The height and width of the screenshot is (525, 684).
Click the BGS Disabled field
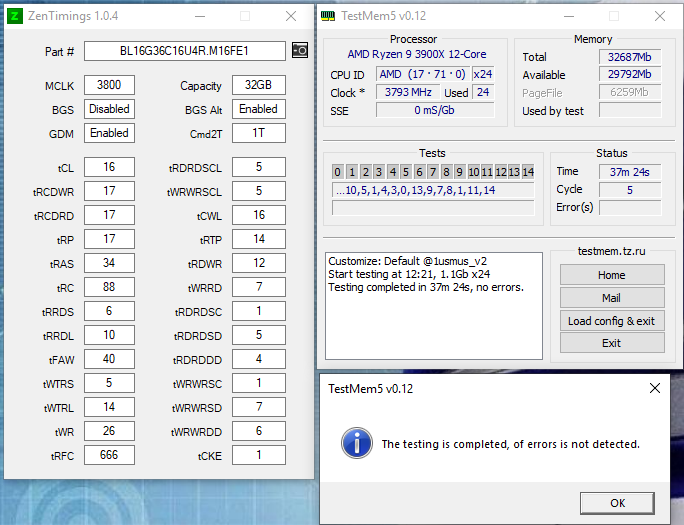click(109, 109)
